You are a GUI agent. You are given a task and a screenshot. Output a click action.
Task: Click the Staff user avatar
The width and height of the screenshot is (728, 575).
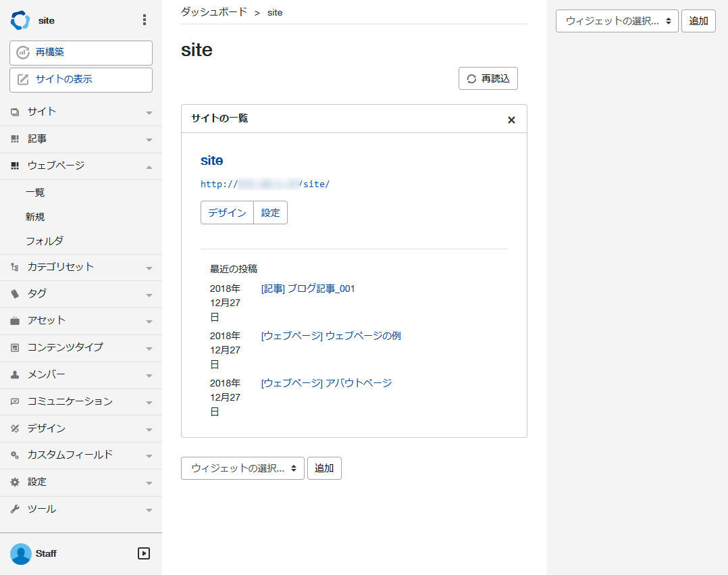point(21,553)
